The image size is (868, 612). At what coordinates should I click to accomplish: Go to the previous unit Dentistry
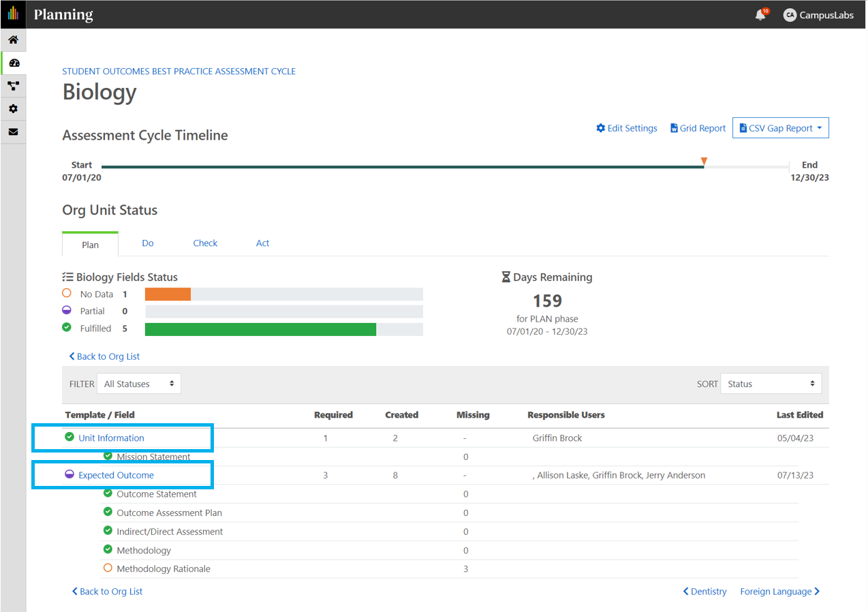coord(705,592)
